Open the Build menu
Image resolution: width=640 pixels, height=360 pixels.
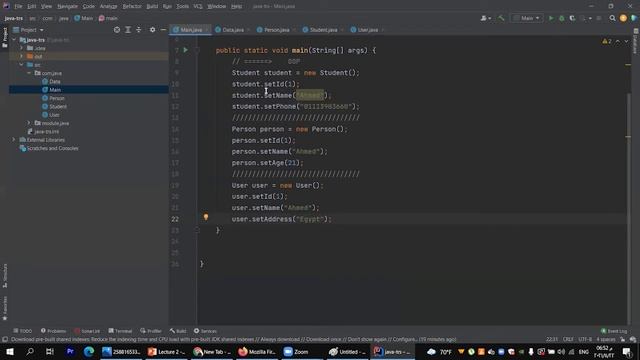152,7
